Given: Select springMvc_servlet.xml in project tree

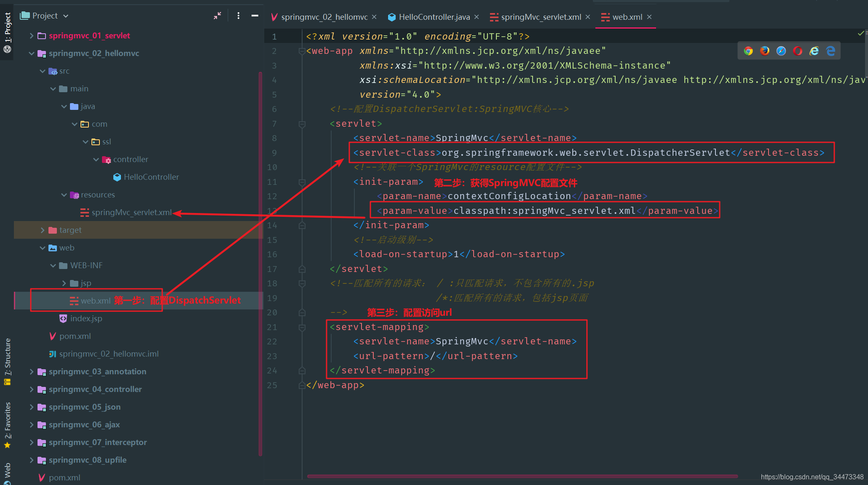Looking at the screenshot, I should (x=126, y=213).
